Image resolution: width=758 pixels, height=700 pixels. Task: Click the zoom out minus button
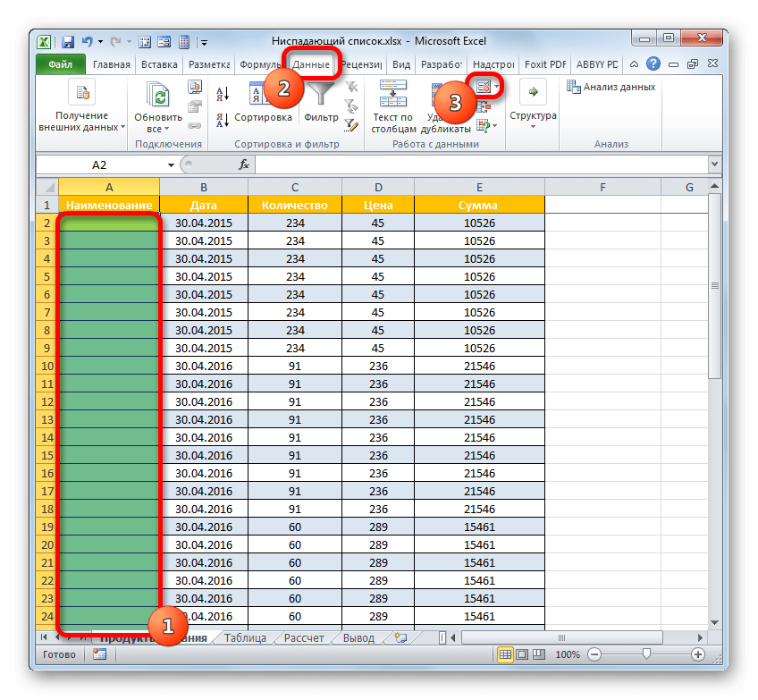pyautogui.click(x=594, y=654)
